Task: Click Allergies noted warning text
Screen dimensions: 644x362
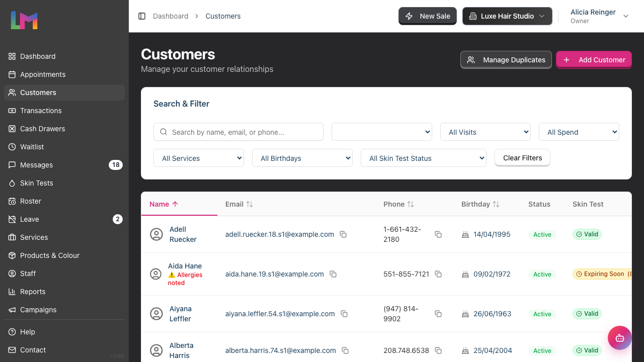Action: pos(185,279)
